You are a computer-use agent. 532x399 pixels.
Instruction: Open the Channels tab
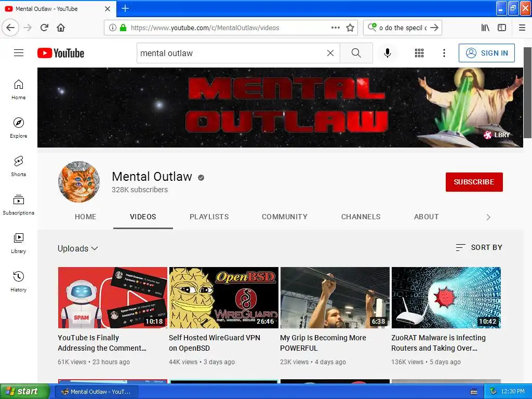[361, 217]
